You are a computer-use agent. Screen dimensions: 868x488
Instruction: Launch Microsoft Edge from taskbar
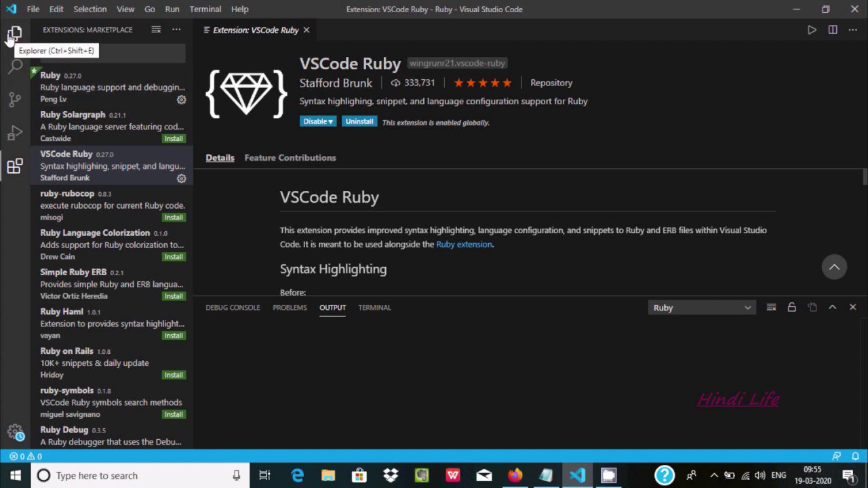297,475
